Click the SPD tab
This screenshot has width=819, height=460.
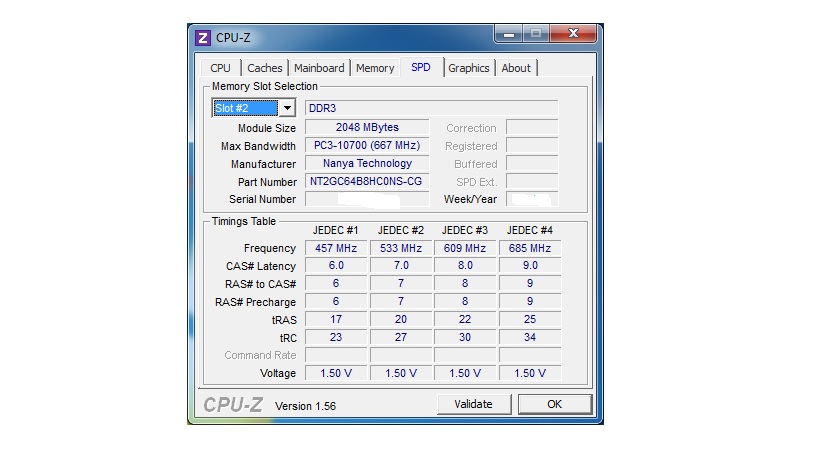tap(421, 67)
